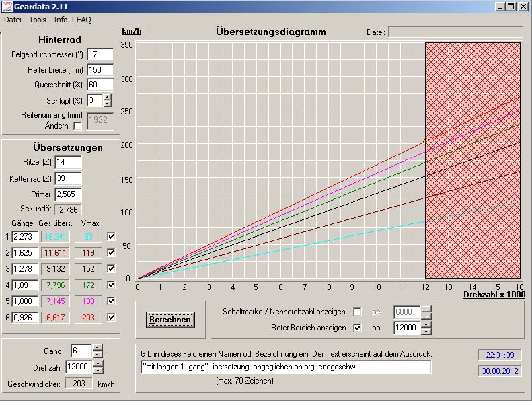Open the Datei menu
532x401 pixels.
[13, 20]
